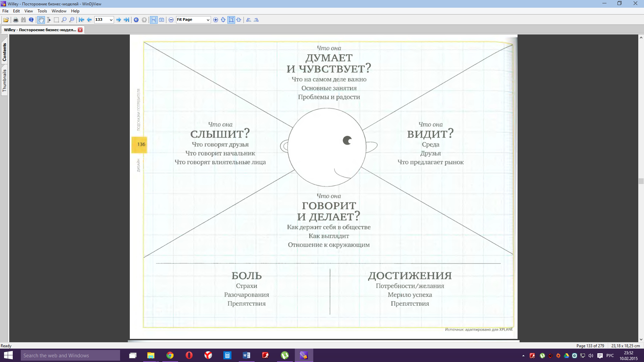644x362 pixels.
Task: Open Task View on the taskbar
Action: coord(133,355)
